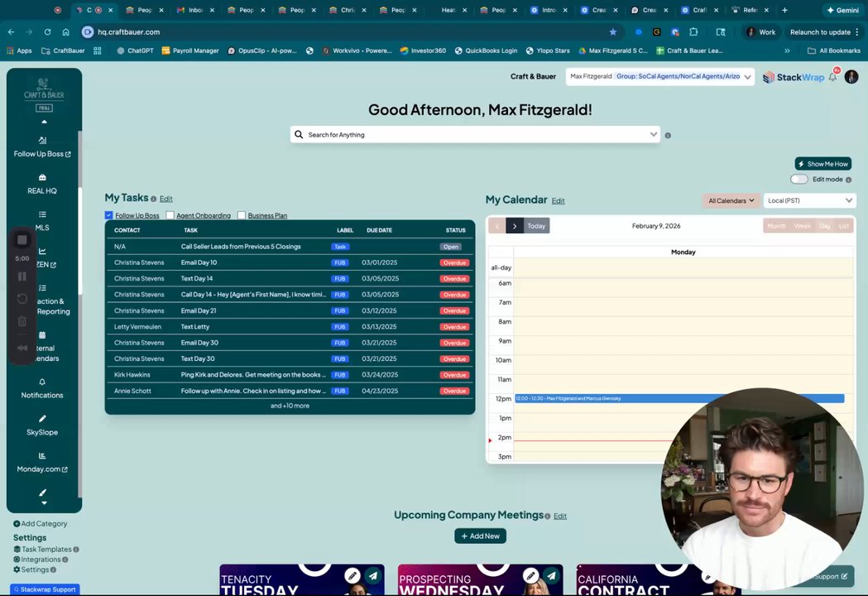Click Add Category plus icon
Screen dimensions: 868x596
(x=17, y=523)
